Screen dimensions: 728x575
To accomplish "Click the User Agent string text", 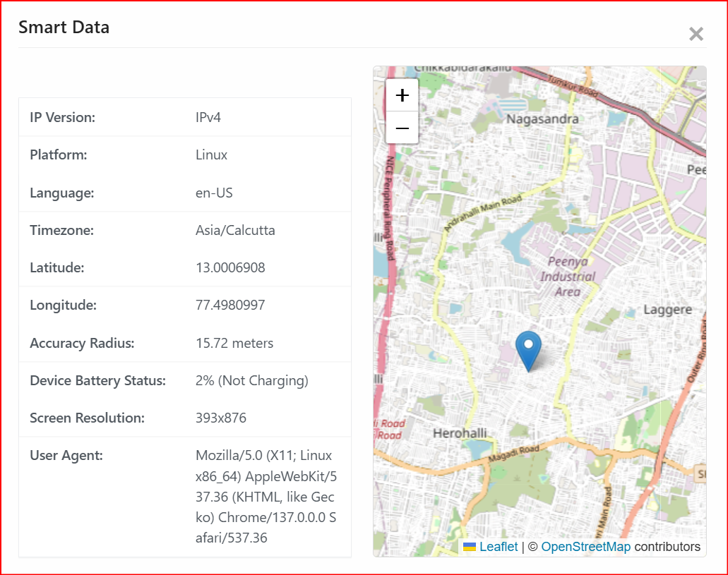I will click(265, 497).
